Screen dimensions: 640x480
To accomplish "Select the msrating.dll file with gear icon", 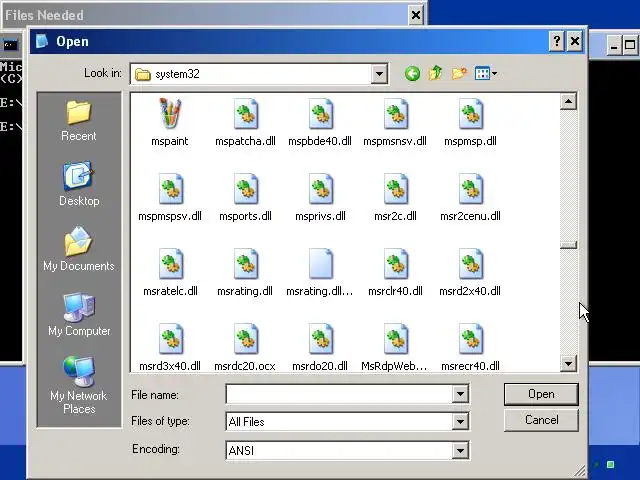I will tap(245, 272).
